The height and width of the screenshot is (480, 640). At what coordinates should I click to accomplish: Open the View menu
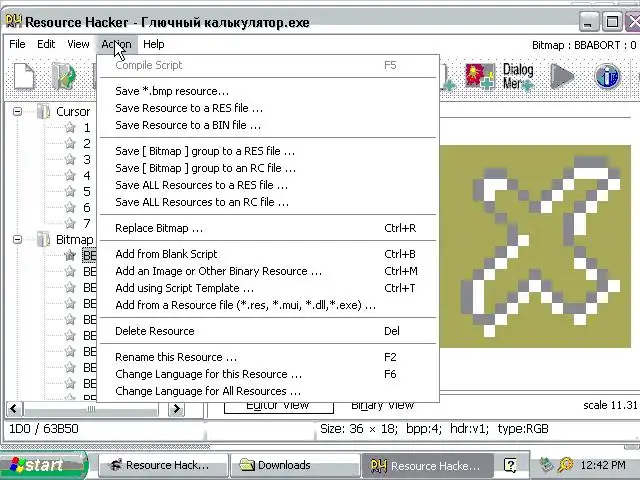click(78, 44)
